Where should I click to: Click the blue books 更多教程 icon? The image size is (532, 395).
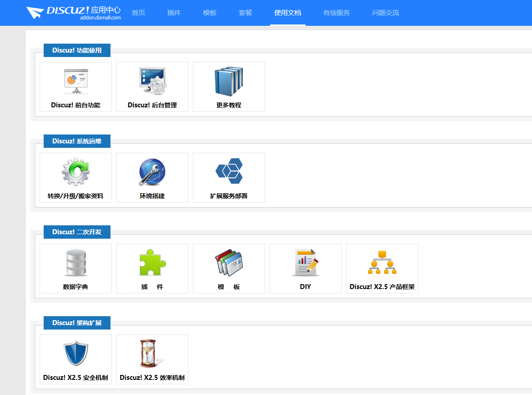pos(229,81)
